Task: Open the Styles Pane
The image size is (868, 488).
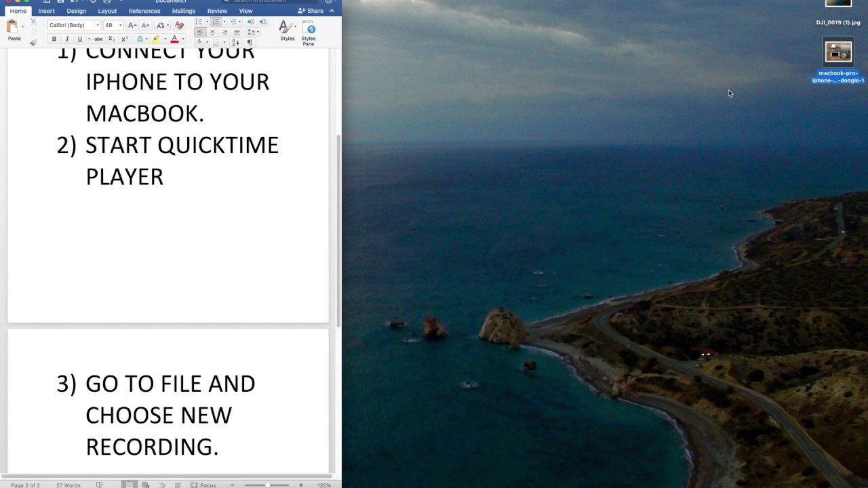Action: (309, 33)
